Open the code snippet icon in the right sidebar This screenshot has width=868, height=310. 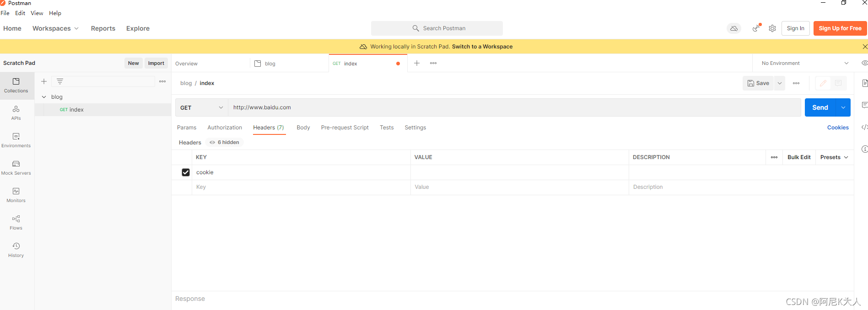point(864,127)
